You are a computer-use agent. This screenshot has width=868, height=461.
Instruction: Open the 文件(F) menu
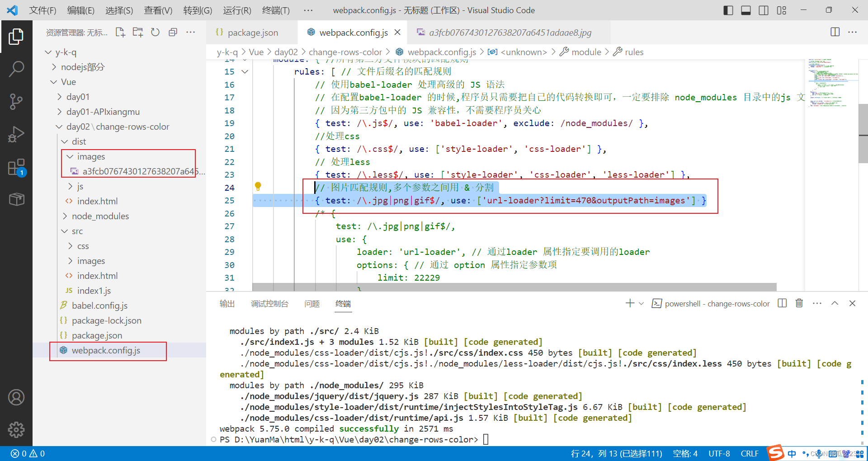pos(42,10)
